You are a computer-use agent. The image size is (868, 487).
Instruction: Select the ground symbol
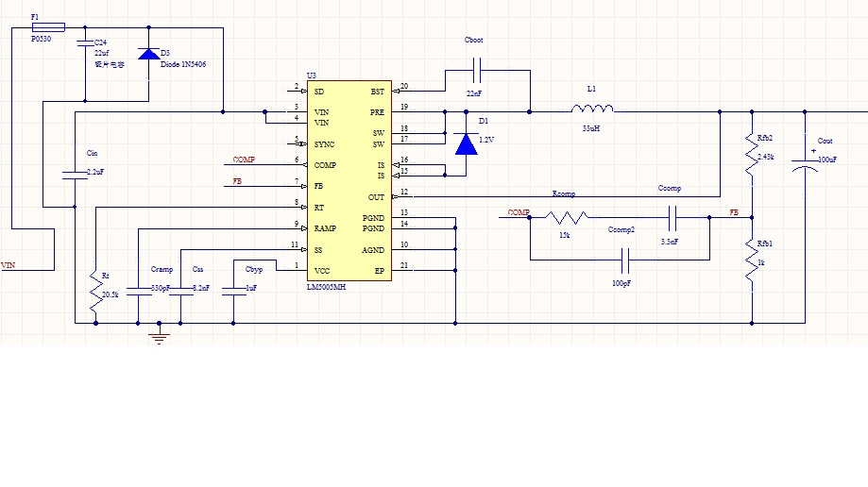coord(160,334)
